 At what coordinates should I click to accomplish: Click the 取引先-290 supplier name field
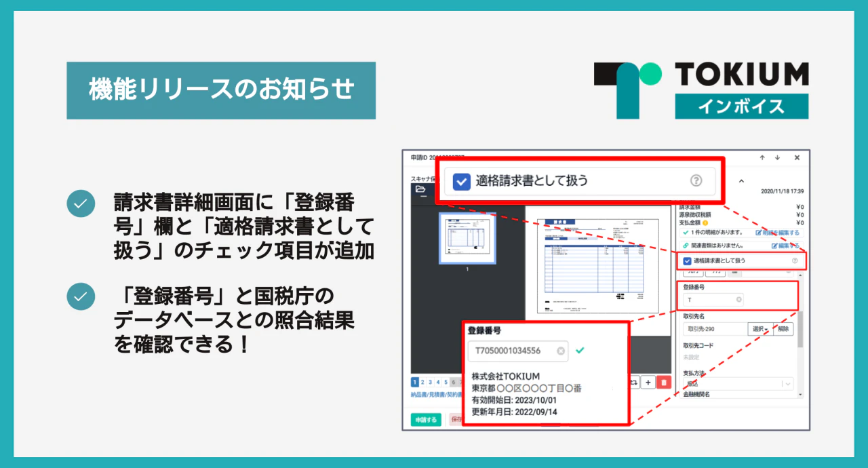(x=715, y=329)
